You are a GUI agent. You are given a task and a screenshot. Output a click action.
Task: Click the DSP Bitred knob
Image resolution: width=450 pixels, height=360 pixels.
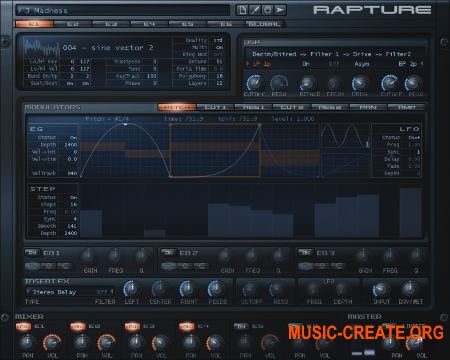(x=308, y=84)
